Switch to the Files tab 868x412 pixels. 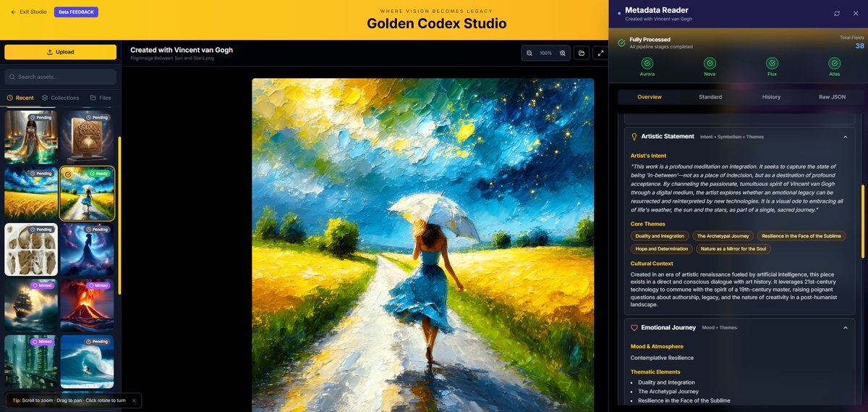(101, 98)
